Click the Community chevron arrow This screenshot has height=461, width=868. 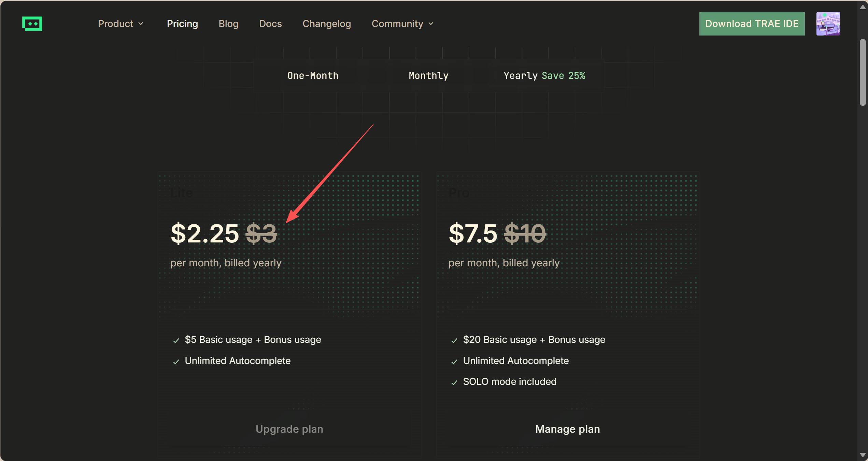coord(431,24)
